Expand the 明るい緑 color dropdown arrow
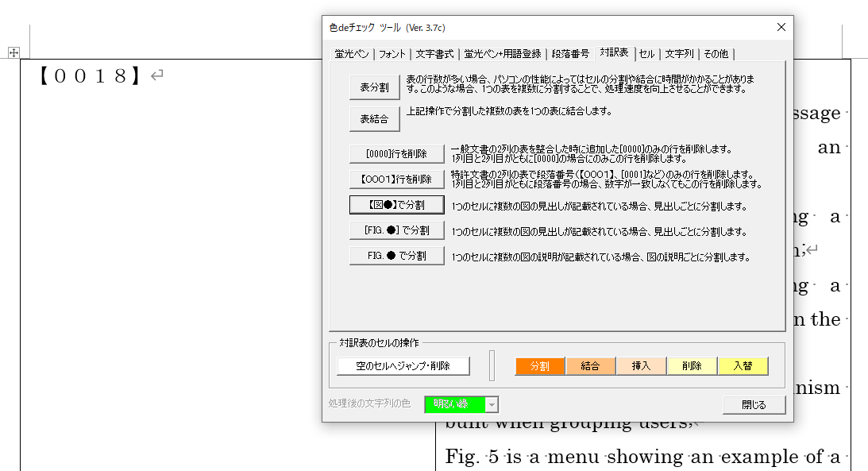The width and height of the screenshot is (868, 471). pos(492,405)
